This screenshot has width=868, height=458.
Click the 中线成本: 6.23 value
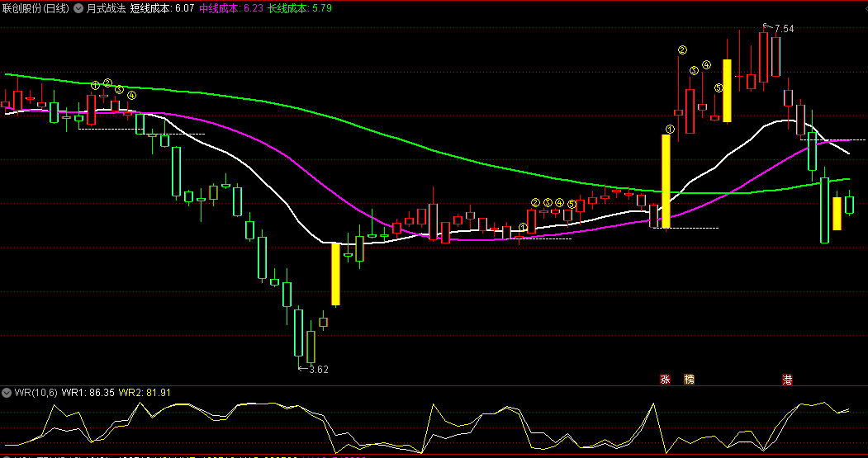(231, 9)
